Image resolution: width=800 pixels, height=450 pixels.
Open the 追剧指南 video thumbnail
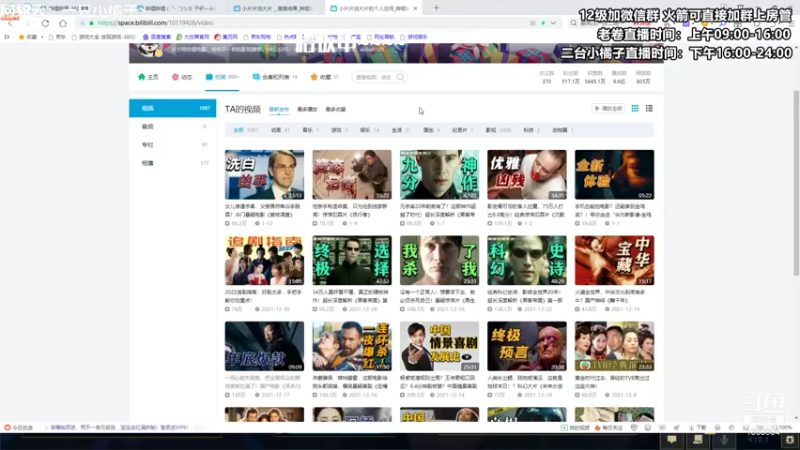pyautogui.click(x=264, y=260)
